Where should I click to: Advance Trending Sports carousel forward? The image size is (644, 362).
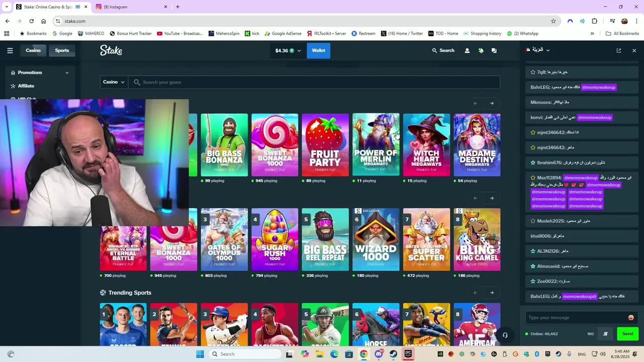pos(492,293)
